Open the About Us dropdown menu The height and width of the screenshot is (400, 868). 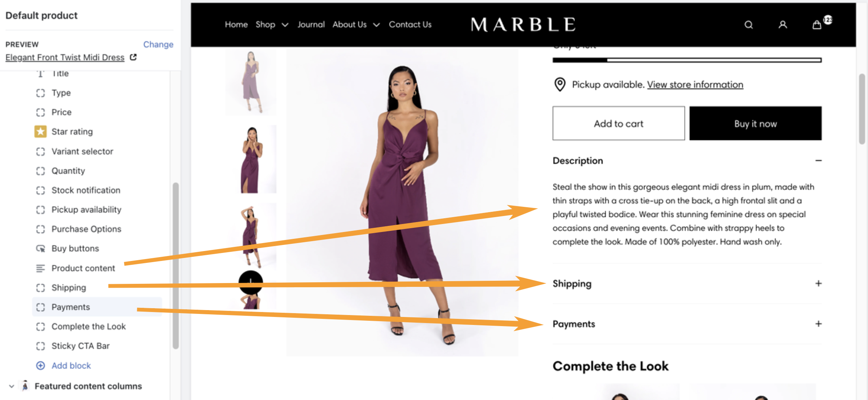pos(356,25)
